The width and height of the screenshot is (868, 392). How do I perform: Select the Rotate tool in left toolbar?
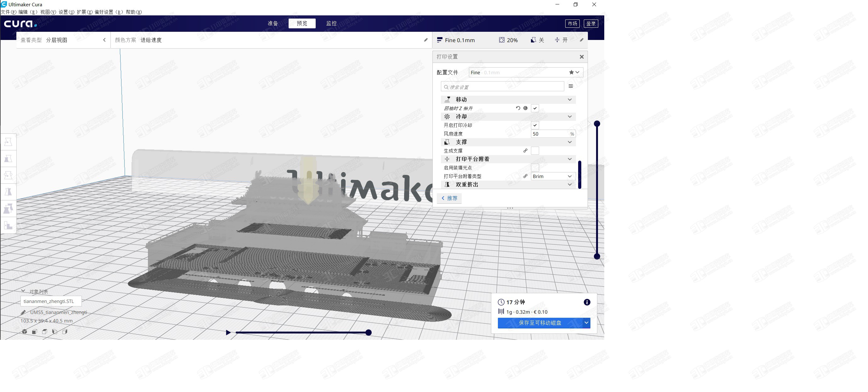8,176
